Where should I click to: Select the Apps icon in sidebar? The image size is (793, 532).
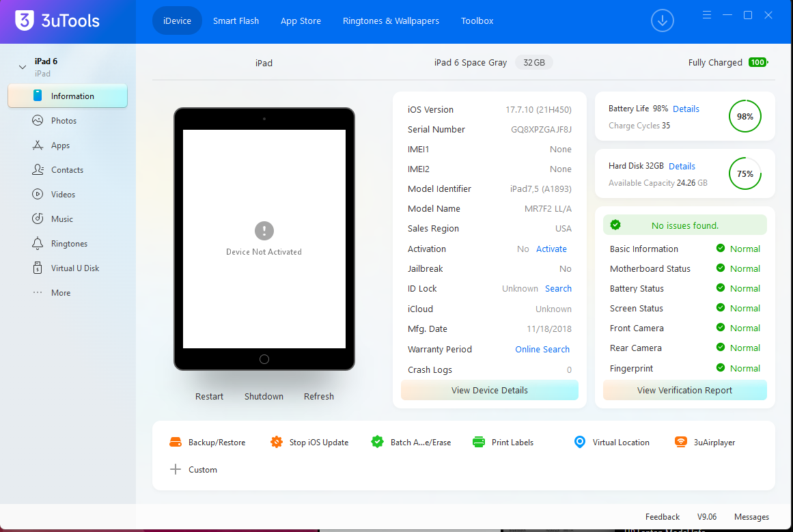click(38, 145)
